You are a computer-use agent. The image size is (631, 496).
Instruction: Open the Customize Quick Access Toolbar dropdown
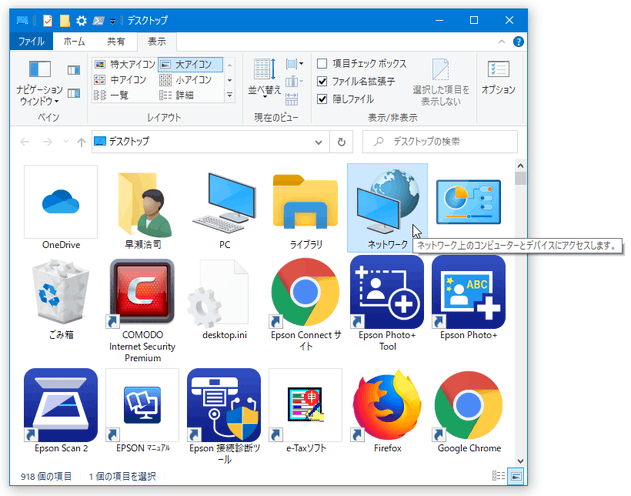(113, 21)
